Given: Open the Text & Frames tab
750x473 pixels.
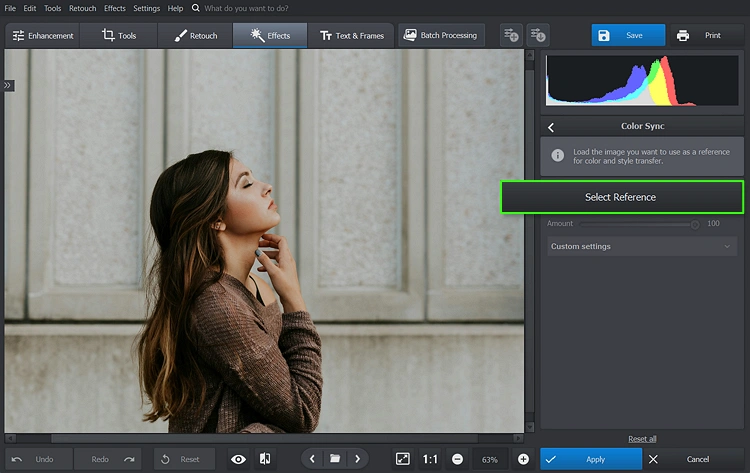Looking at the screenshot, I should click(x=352, y=35).
